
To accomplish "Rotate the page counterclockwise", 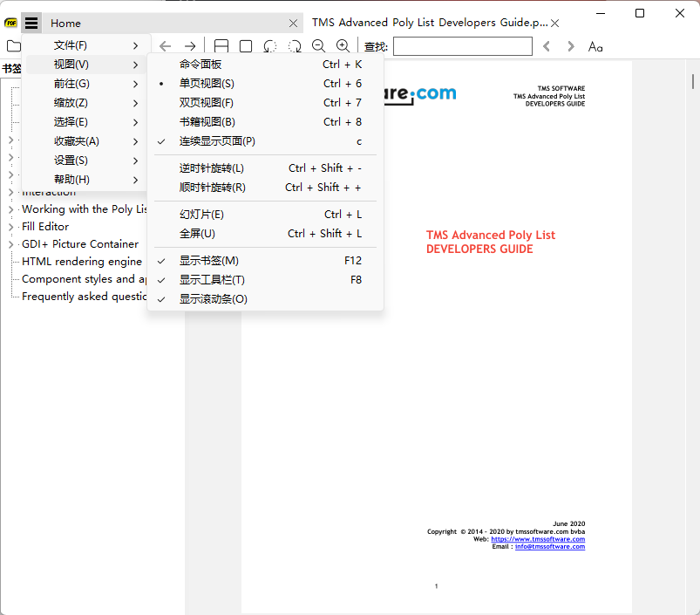I will pos(270,46).
